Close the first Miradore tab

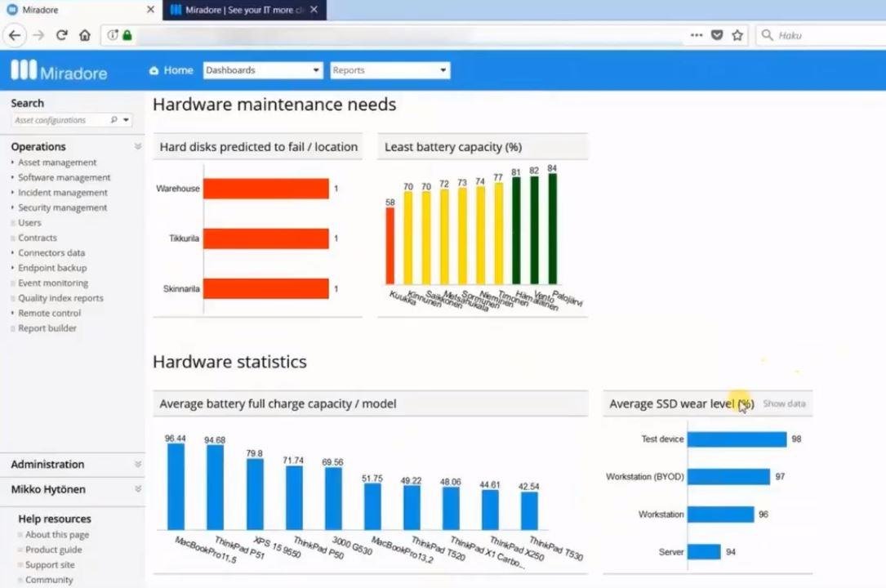coord(150,10)
